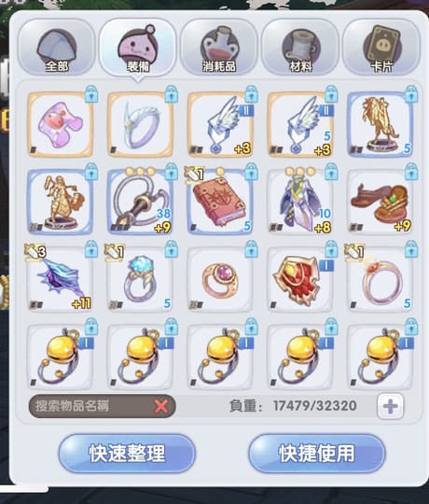Select the brown sandals +9 item
Image resolution: width=429 pixels, height=504 pixels.
(x=381, y=202)
